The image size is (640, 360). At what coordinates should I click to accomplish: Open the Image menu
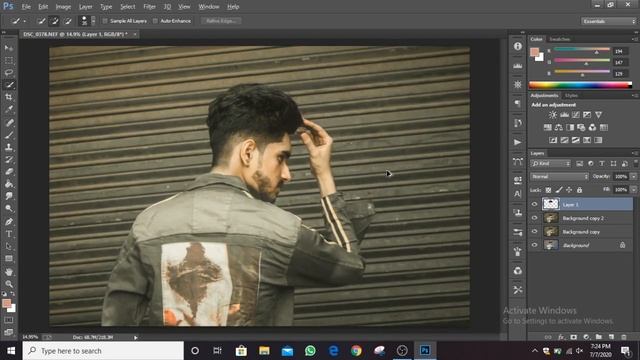(x=63, y=7)
